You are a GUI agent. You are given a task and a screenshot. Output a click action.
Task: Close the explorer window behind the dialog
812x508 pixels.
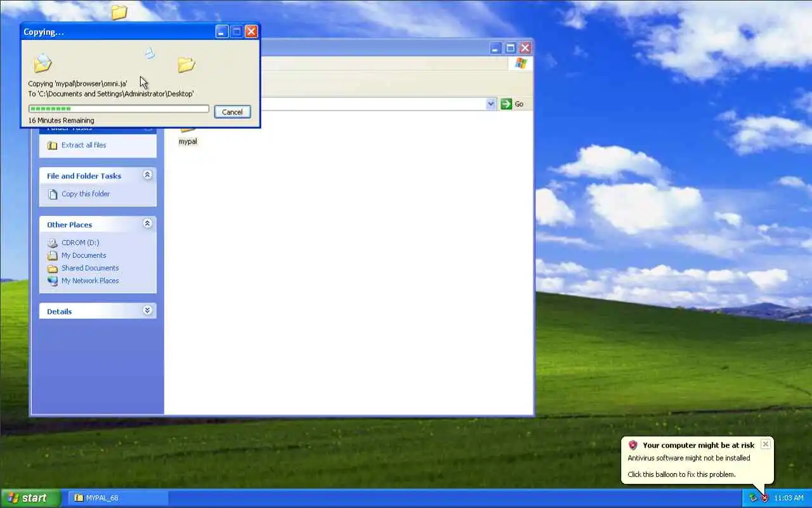pyautogui.click(x=525, y=48)
